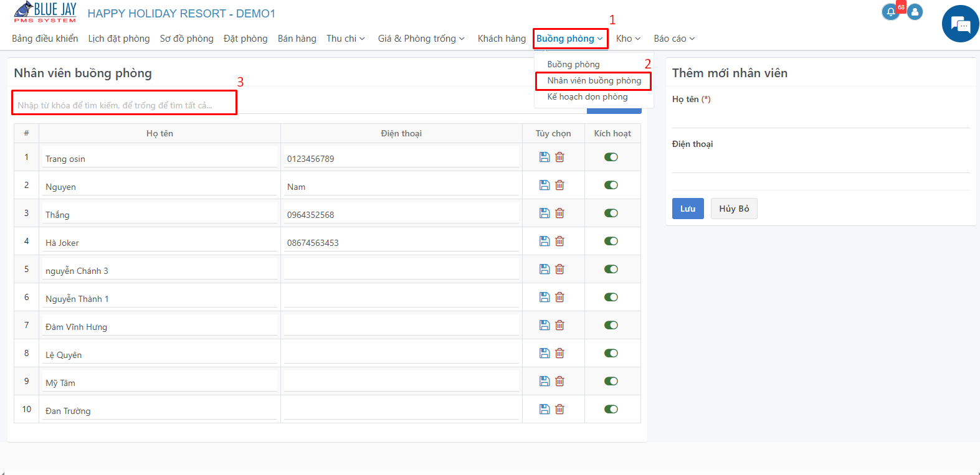Click HAPPY HOLIDAY RESORT - DEMO1 title

click(181, 14)
